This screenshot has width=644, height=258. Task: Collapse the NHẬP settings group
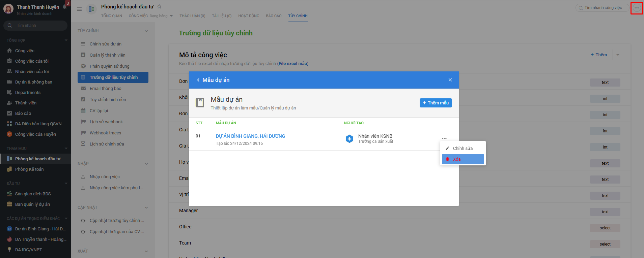tap(146, 164)
